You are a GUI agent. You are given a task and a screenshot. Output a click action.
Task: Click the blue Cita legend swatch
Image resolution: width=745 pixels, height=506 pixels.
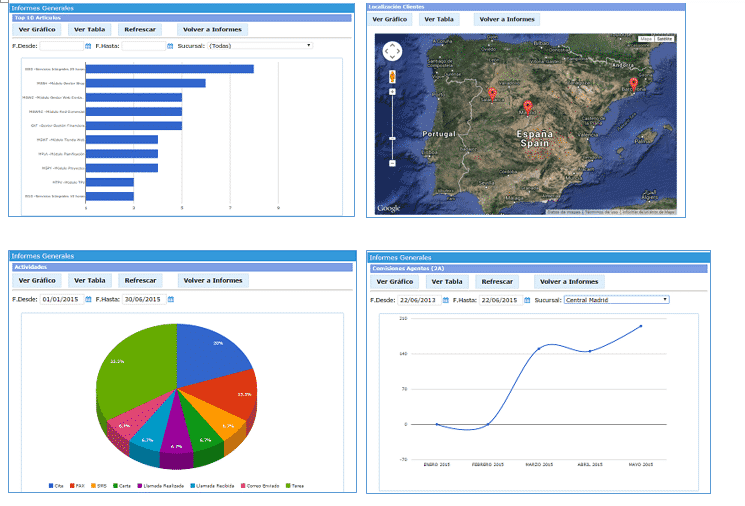51,486
